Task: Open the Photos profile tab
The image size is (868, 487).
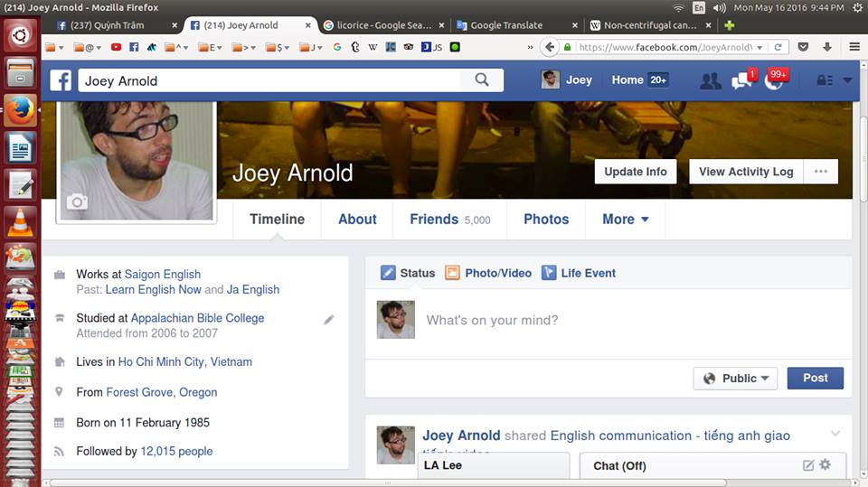Action: (546, 220)
